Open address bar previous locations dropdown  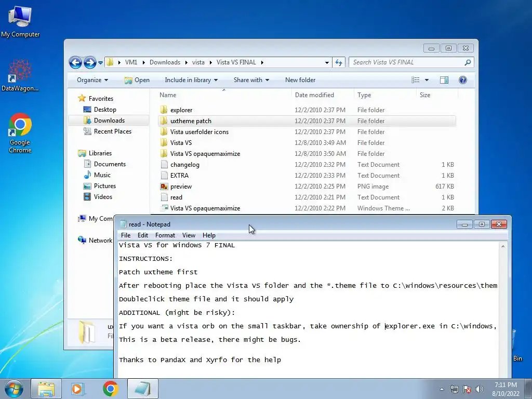(x=327, y=62)
